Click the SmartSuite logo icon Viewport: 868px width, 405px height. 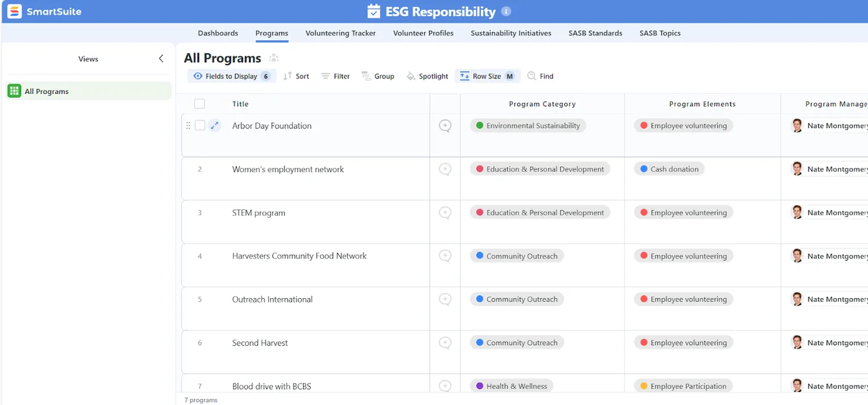point(14,12)
